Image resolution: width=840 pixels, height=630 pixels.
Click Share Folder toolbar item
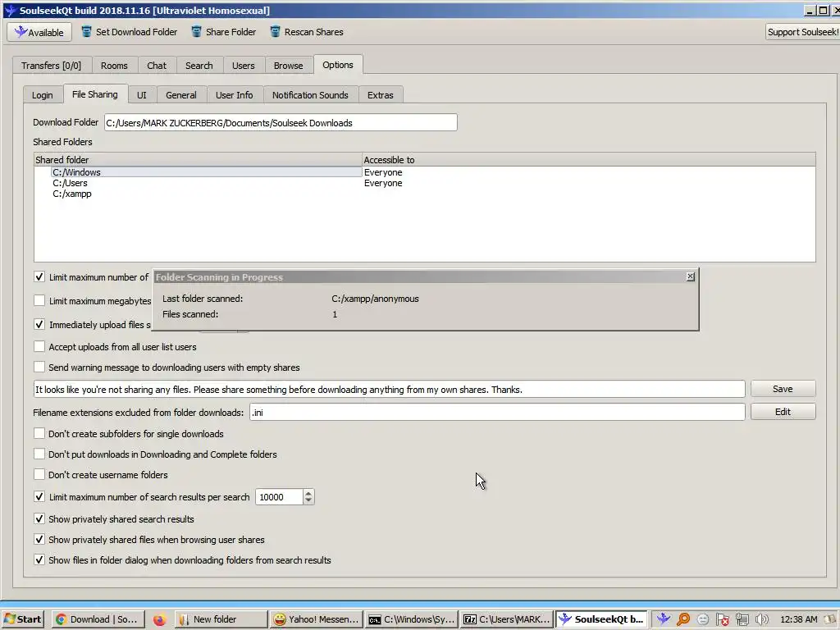pyautogui.click(x=223, y=32)
